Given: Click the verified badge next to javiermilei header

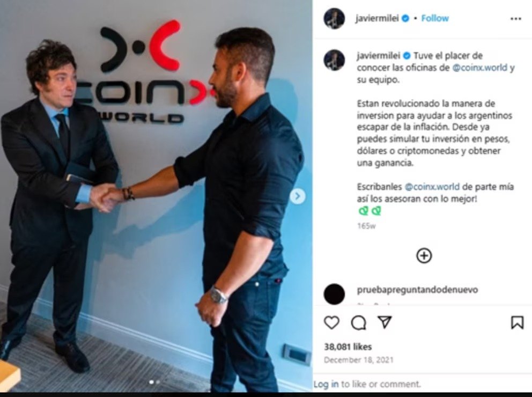Looking at the screenshot, I should tap(405, 18).
